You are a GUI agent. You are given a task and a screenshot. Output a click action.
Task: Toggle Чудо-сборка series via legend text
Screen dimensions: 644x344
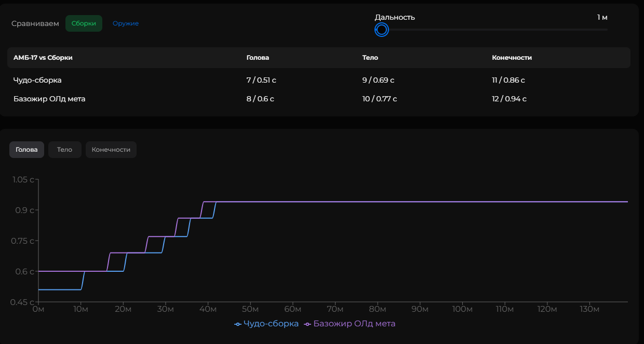coord(271,324)
